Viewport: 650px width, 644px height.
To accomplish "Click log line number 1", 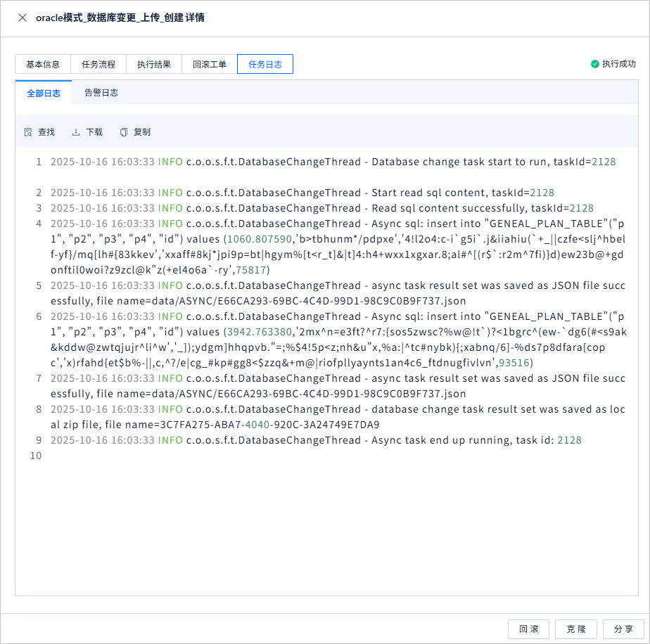I will (x=39, y=162).
